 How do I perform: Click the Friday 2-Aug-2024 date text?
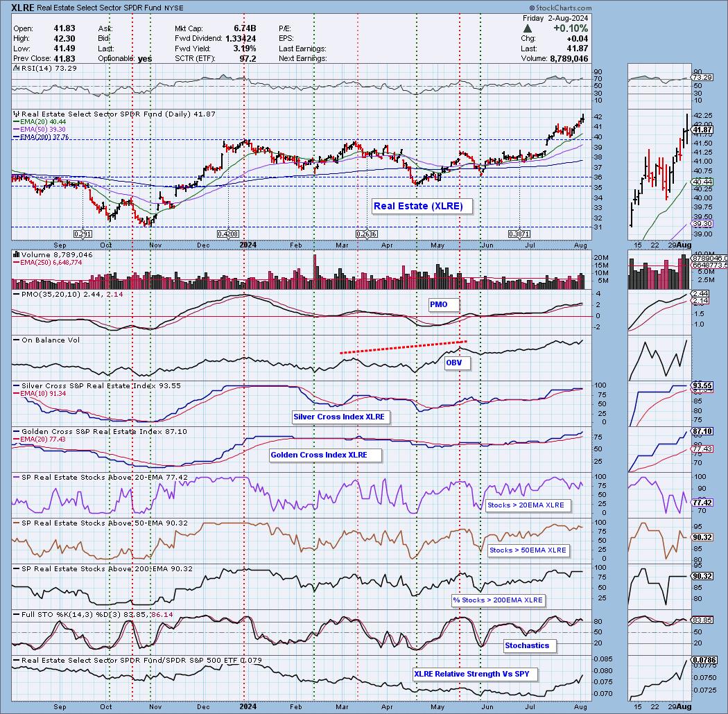(555, 18)
